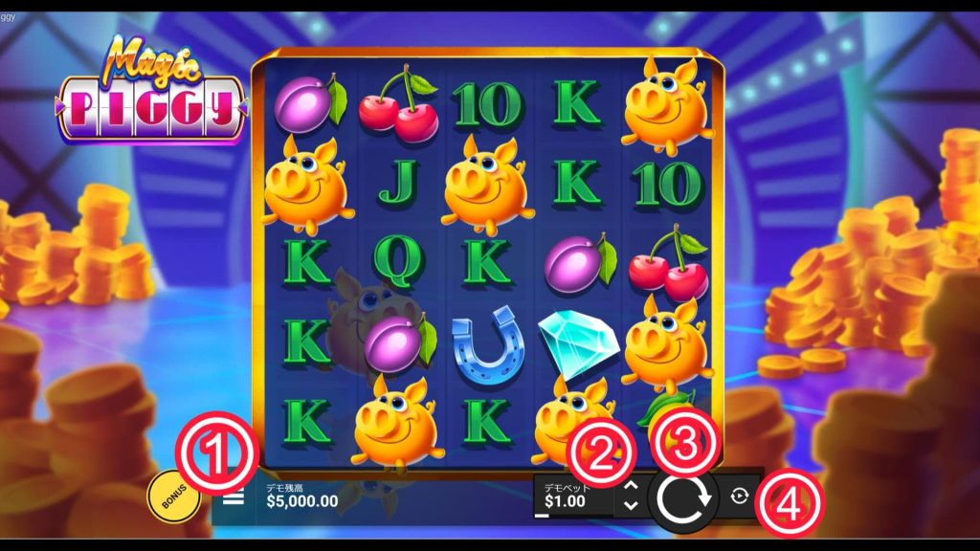Click the Magic Piggy logo
The height and width of the screenshot is (551, 980).
tap(151, 89)
